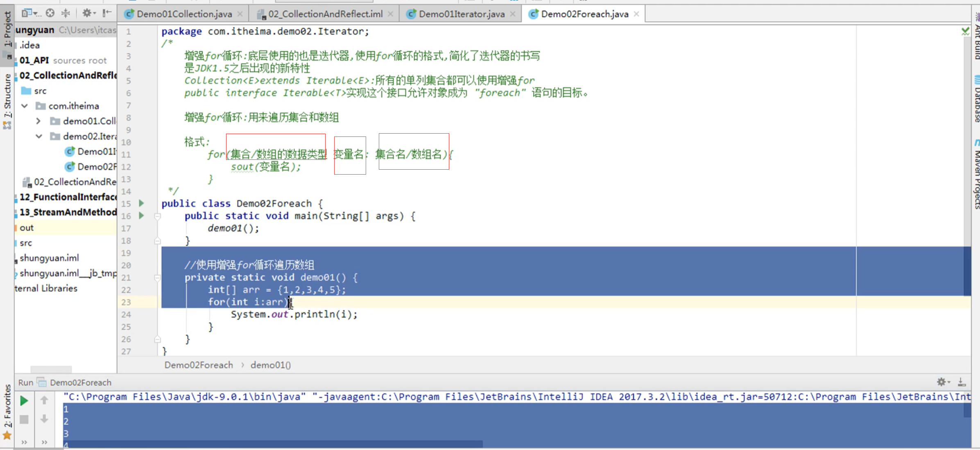The height and width of the screenshot is (450, 980).
Task: Click run gutter icon beside class Demo02Foreach
Action: point(141,203)
